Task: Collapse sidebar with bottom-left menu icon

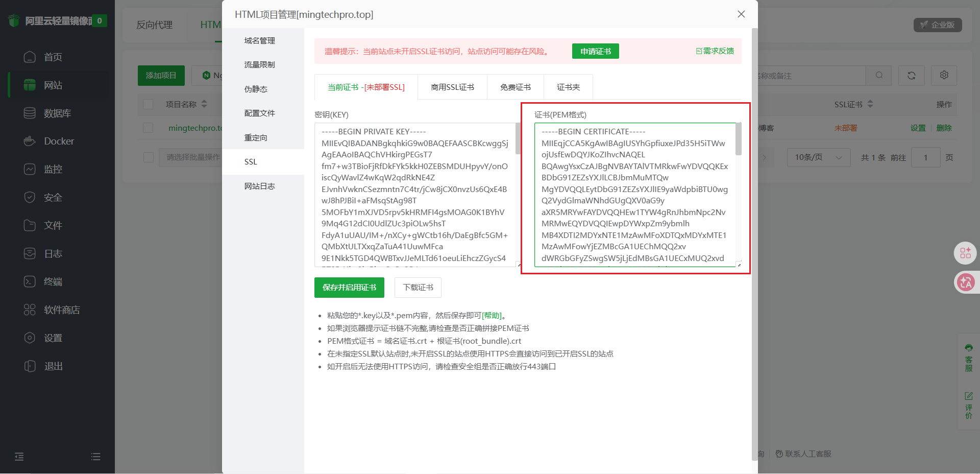Action: click(19, 457)
